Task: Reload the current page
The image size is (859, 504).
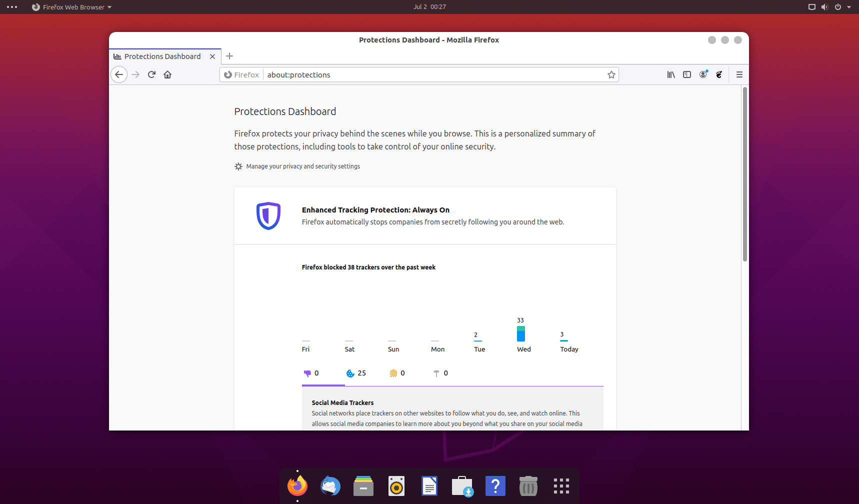Action: [151, 74]
